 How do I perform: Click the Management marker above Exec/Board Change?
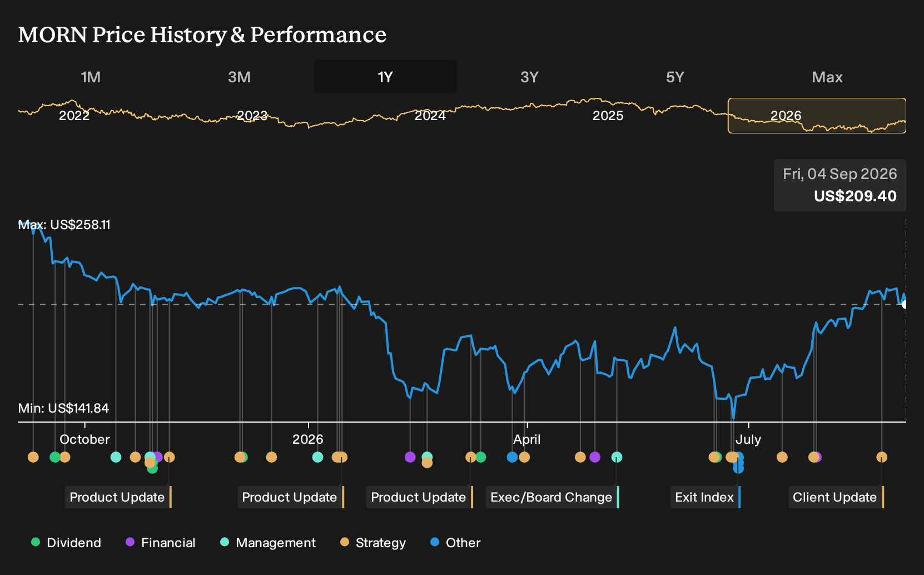(617, 457)
